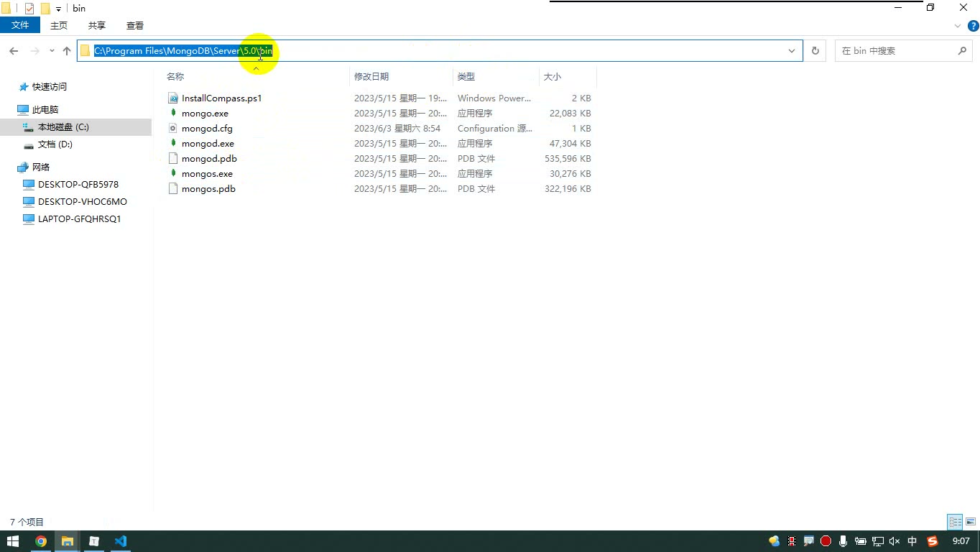Switch to details view layout
This screenshot has width=980, height=552.
point(955,522)
